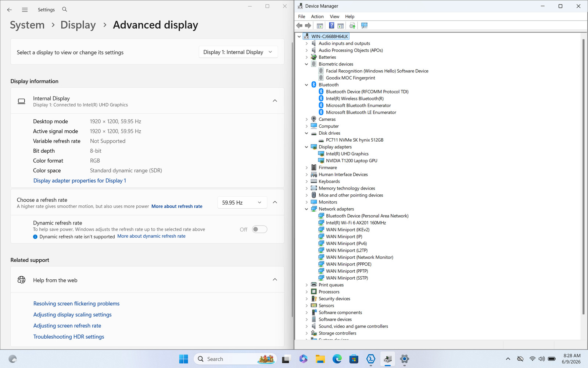Collapse the Internal Display information section
The height and width of the screenshot is (368, 588).
coord(275,101)
